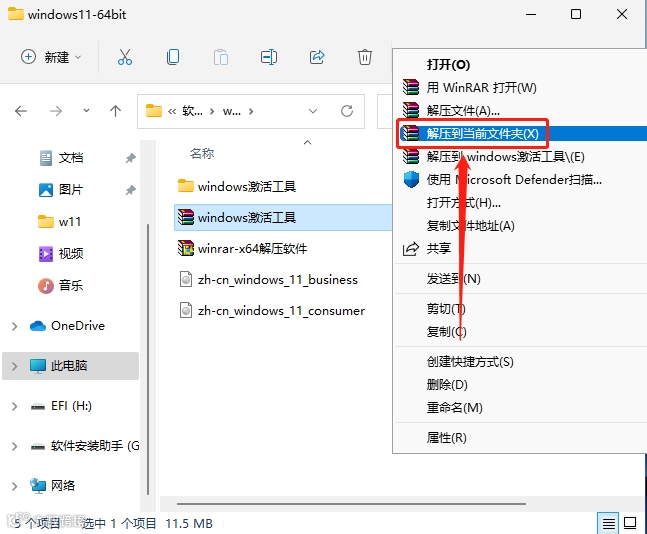This screenshot has height=534, width=647.
Task: Click the address bar path field
Action: 250,111
